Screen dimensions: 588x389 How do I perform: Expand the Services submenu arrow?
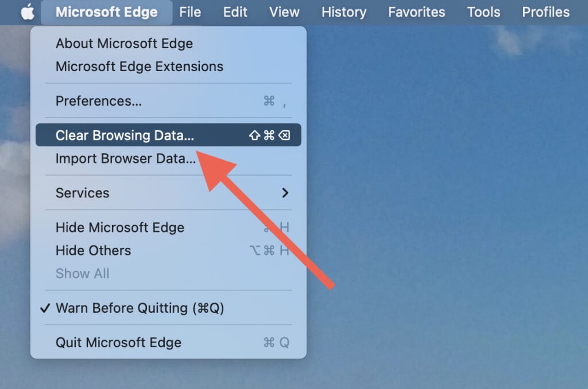coord(285,193)
